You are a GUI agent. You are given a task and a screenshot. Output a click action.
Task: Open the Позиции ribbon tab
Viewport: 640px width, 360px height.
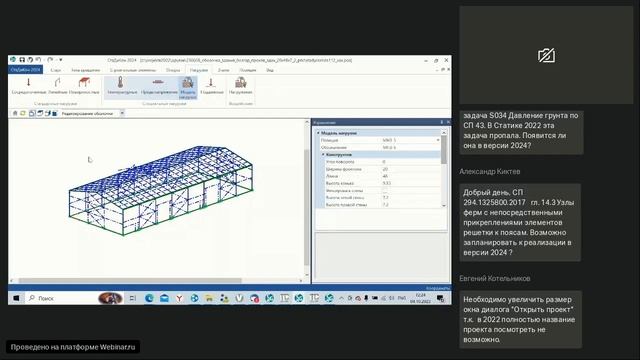[248, 70]
